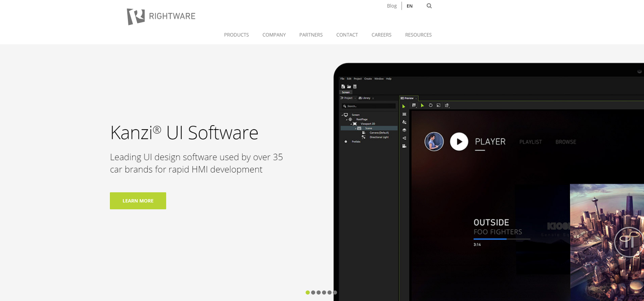
Task: Open the website search magnifier
Action: (429, 6)
